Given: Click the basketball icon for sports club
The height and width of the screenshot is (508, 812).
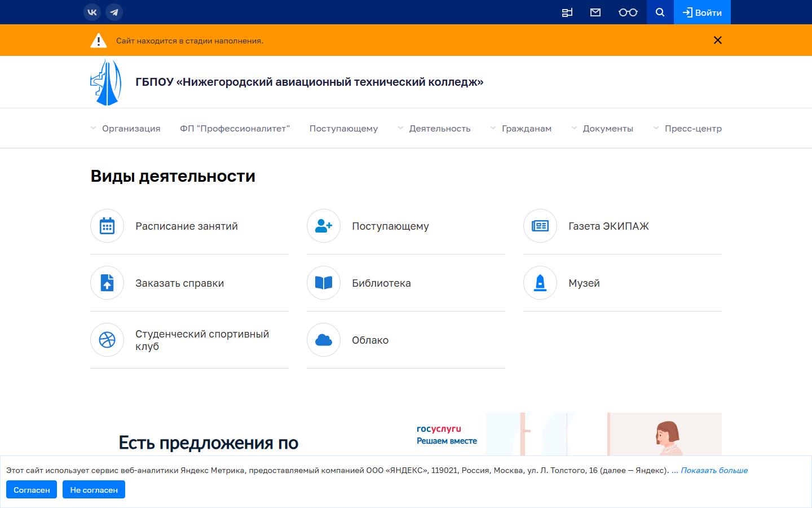Looking at the screenshot, I should 107,340.
